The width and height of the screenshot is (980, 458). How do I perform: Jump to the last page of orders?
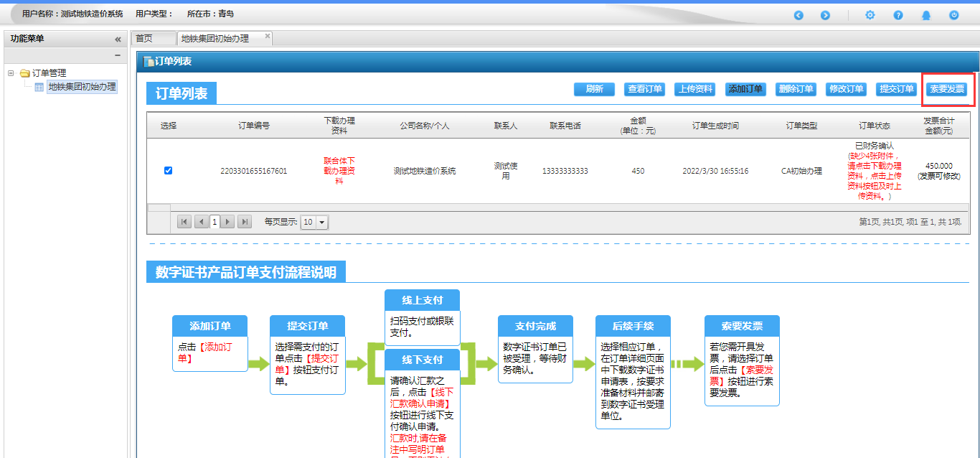[245, 223]
